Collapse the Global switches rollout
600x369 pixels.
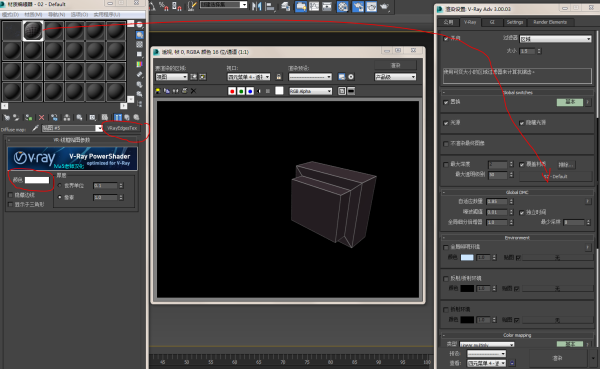(x=518, y=93)
